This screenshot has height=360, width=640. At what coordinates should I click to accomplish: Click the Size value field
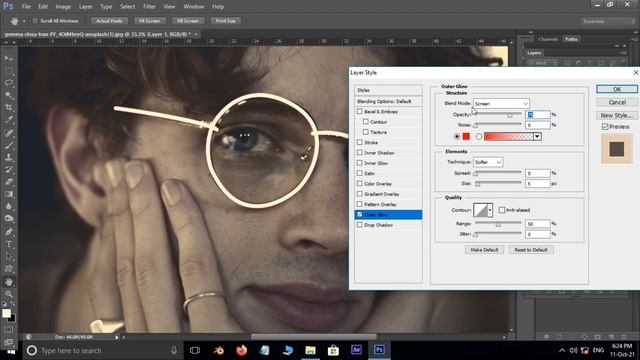coord(538,184)
